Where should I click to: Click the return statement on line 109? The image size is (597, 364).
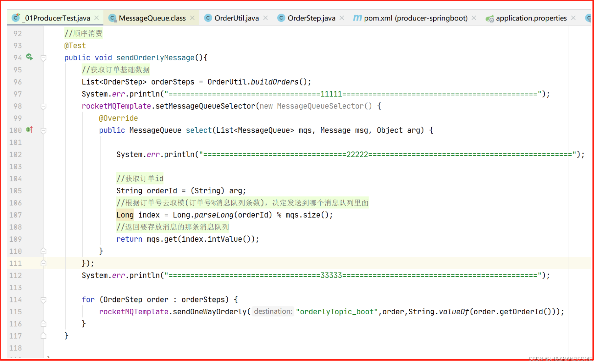coord(188,239)
